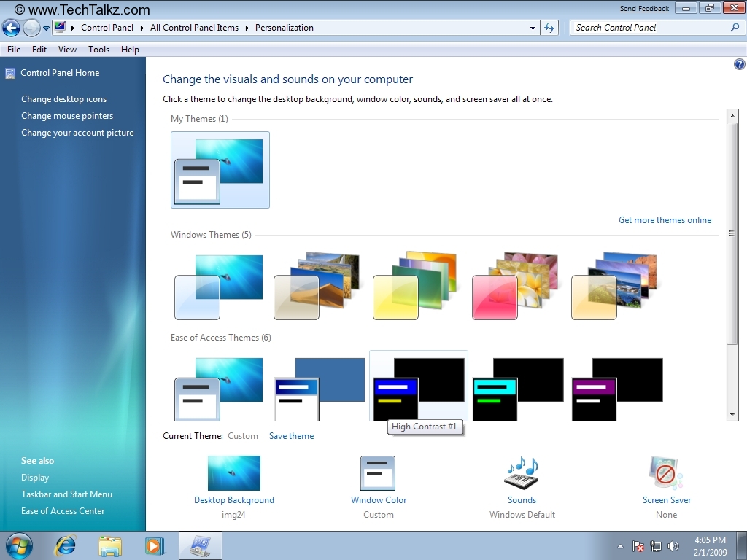Click the Get more themes online link
The image size is (747, 560).
pyautogui.click(x=665, y=220)
